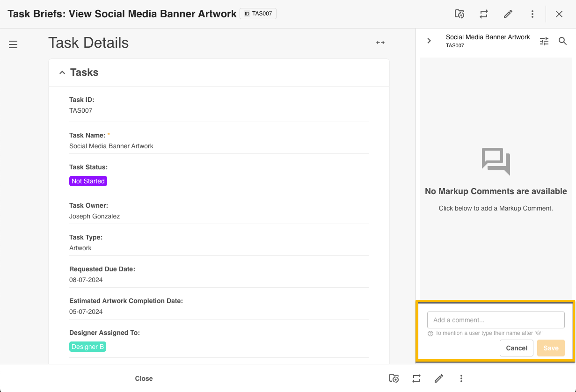Collapse the markup comments side panel

pyautogui.click(x=429, y=41)
